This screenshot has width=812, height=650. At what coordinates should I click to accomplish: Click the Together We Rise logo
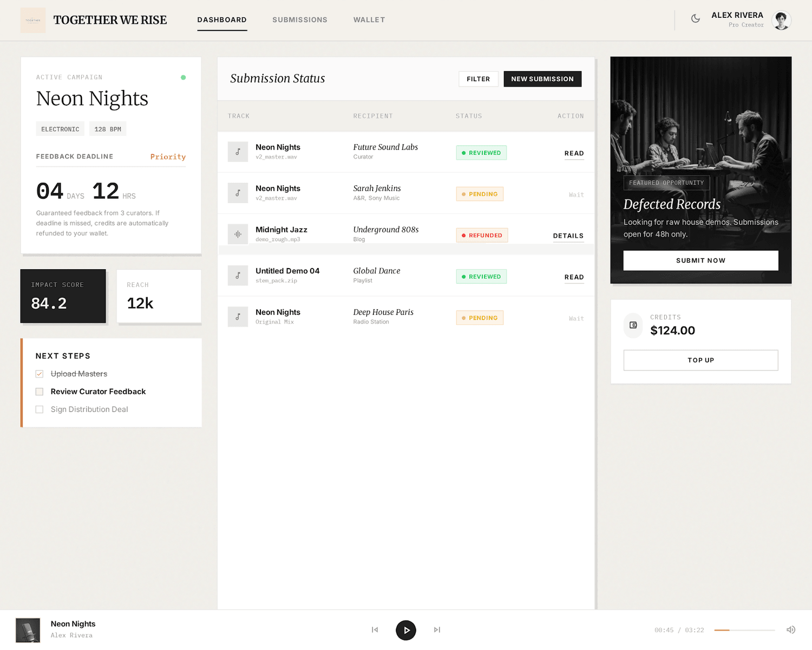point(33,20)
